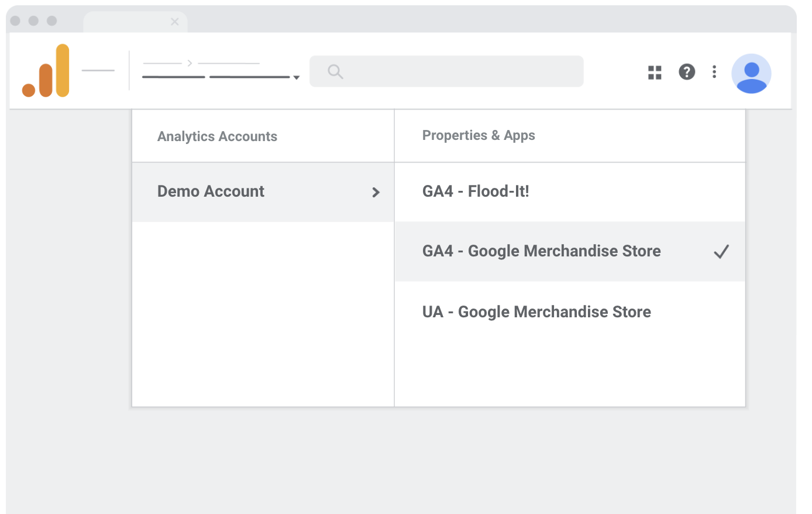Choose GA4 - Google Merchandise Store property
This screenshot has width=812, height=514.
tap(541, 251)
